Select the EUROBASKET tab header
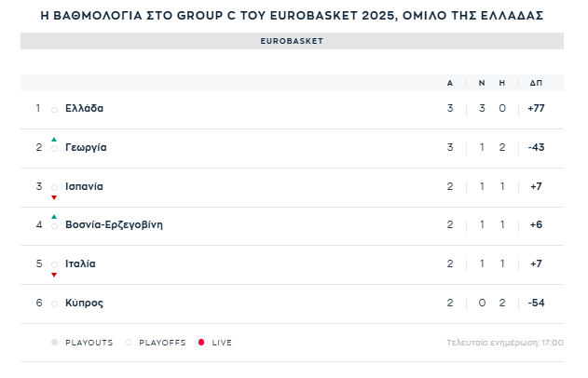This screenshot has height=378, width=588. (x=292, y=41)
